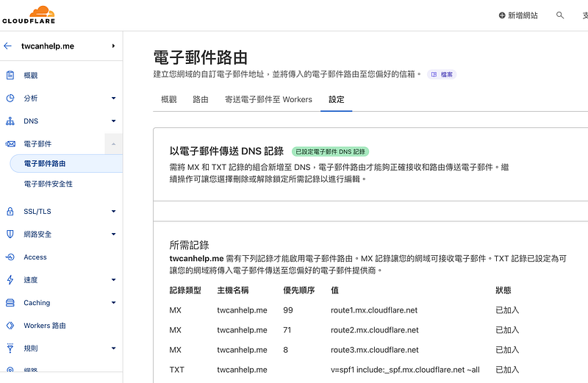Expand the Caching sidebar section

pos(114,303)
